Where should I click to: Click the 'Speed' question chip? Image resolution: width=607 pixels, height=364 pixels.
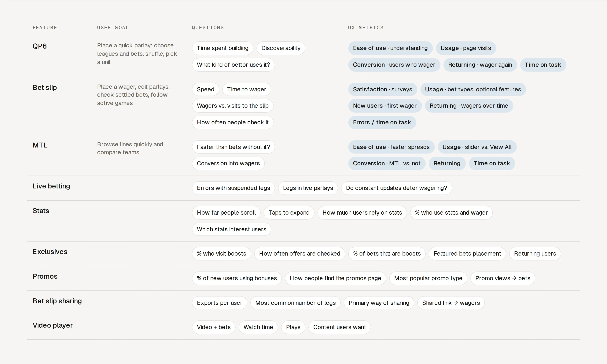[205, 89]
